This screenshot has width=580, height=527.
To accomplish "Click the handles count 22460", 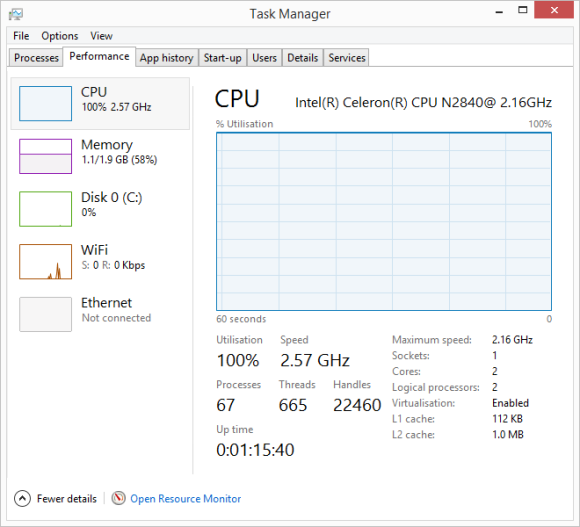I will [357, 405].
